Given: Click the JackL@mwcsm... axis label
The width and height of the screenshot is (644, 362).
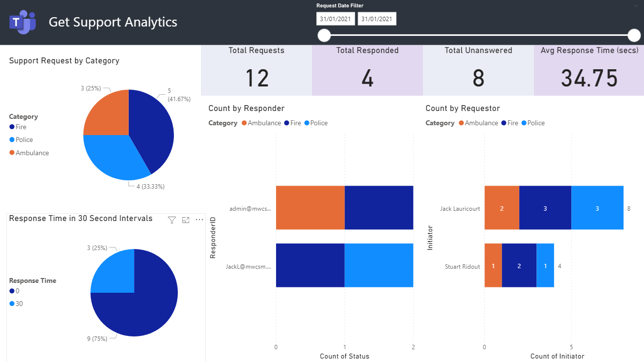Looking at the screenshot, I should click(249, 266).
